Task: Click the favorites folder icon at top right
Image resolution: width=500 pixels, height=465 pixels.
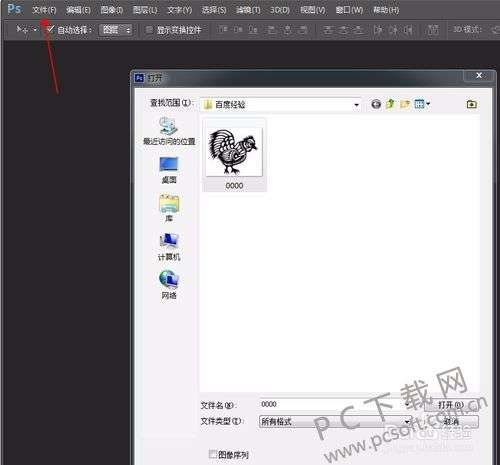Action: tap(471, 104)
